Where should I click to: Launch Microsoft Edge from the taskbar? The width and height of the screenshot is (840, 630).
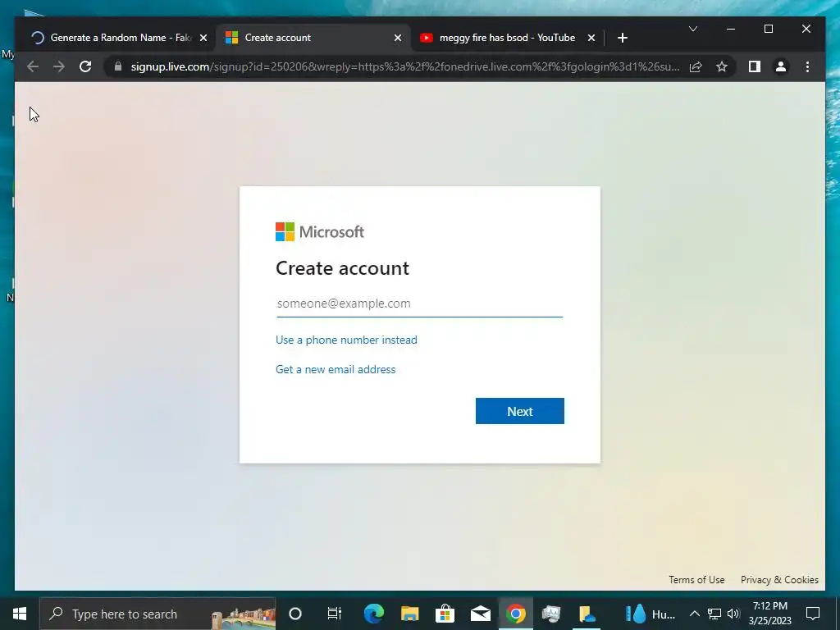(x=374, y=614)
